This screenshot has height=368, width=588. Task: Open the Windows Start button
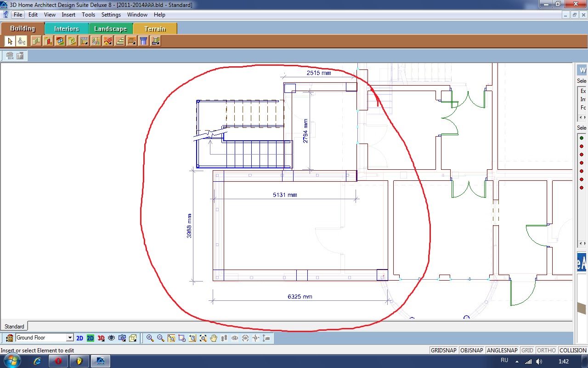[12, 361]
